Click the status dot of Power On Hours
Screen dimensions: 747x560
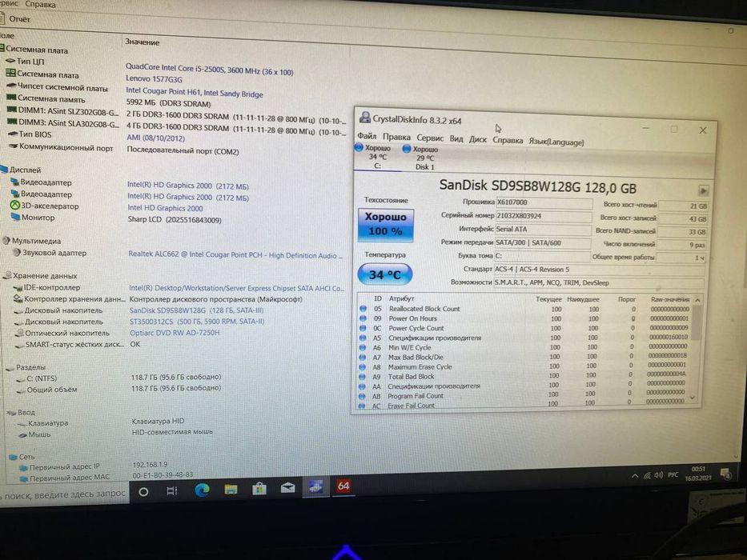[x=363, y=318]
